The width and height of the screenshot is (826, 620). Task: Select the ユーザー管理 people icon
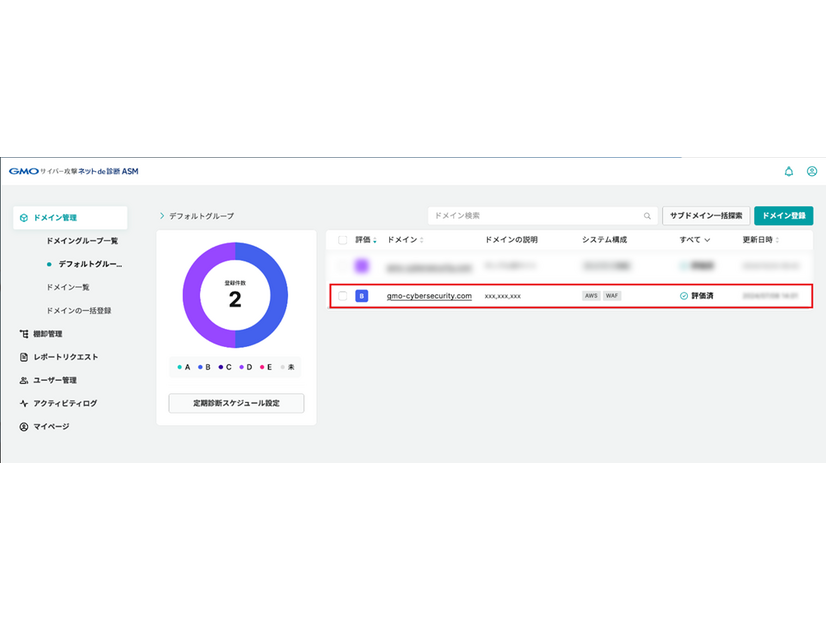(23, 379)
